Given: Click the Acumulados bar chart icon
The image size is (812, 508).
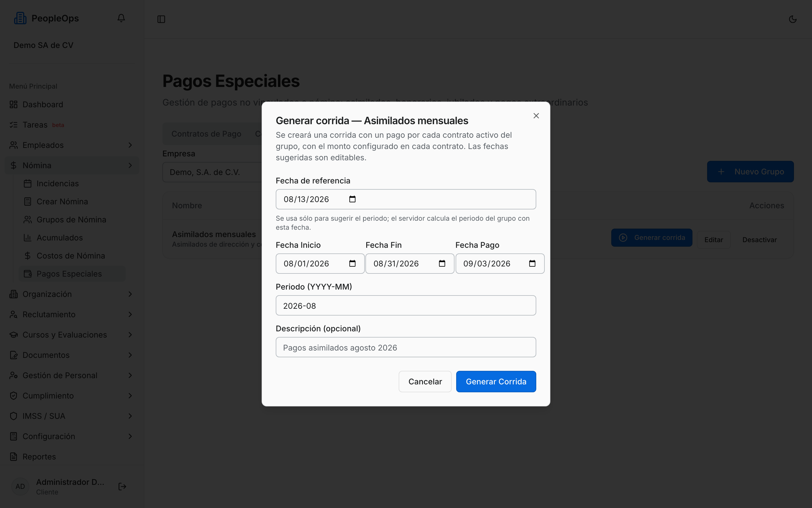Looking at the screenshot, I should 28,238.
